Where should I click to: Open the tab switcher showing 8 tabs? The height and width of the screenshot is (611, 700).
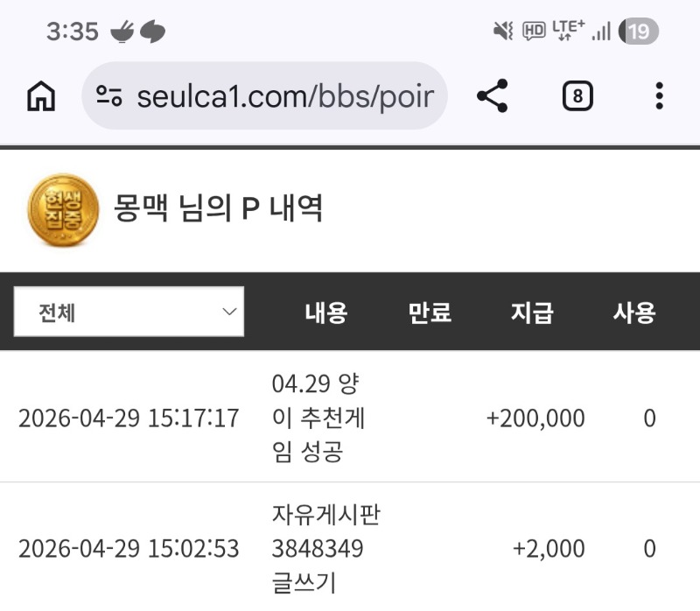tap(577, 96)
